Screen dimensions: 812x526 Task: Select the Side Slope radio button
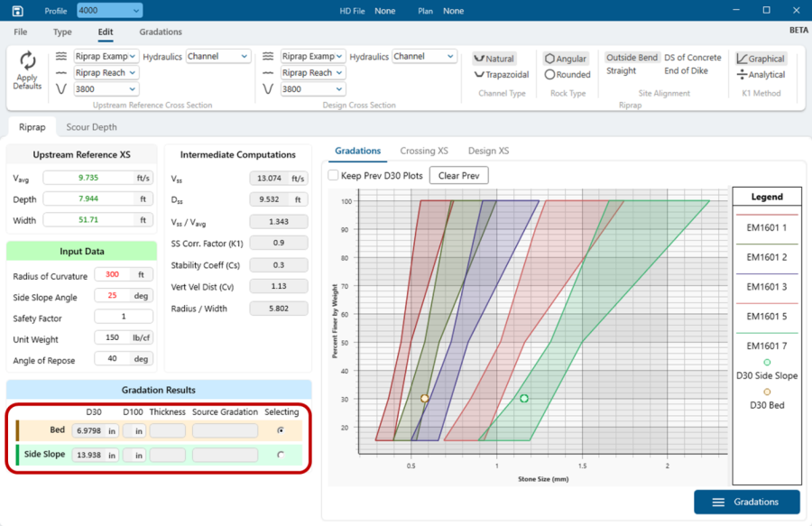pos(281,455)
